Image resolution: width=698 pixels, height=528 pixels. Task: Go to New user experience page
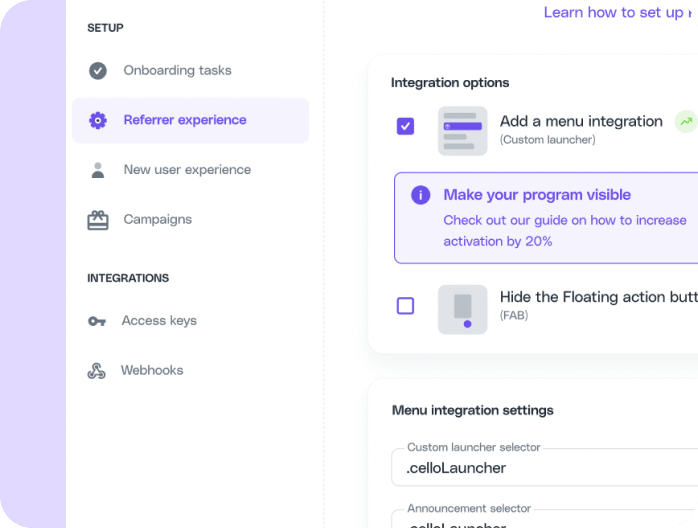pyautogui.click(x=187, y=170)
